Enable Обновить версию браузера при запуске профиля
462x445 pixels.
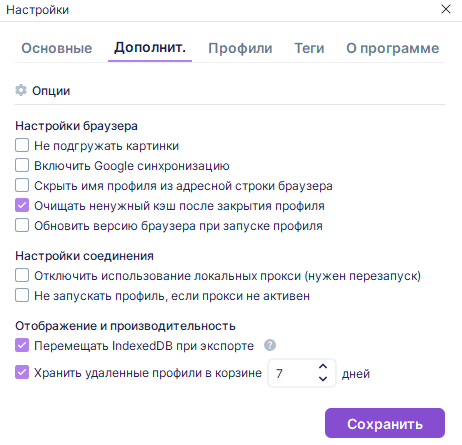coord(22,225)
